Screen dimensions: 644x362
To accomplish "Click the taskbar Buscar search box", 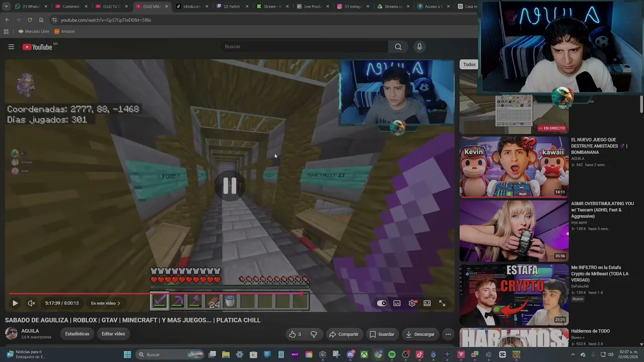I will point(170,354).
